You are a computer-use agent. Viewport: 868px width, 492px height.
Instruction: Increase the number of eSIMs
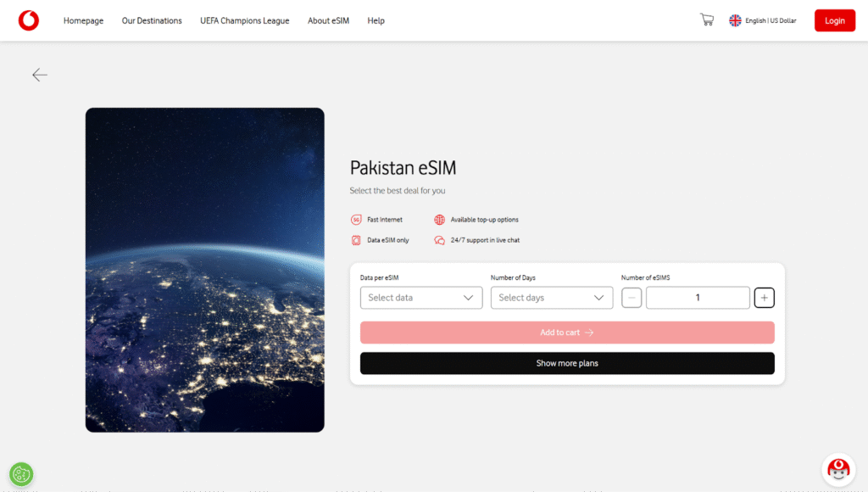coord(764,298)
